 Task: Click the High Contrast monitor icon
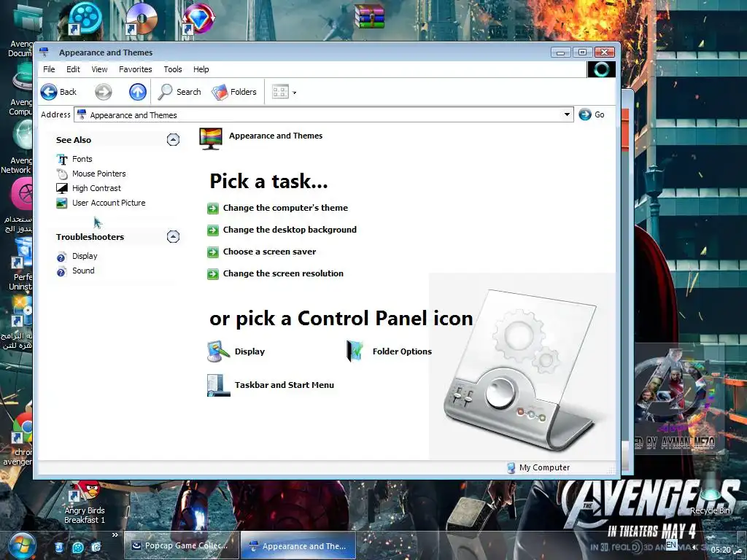tap(62, 188)
